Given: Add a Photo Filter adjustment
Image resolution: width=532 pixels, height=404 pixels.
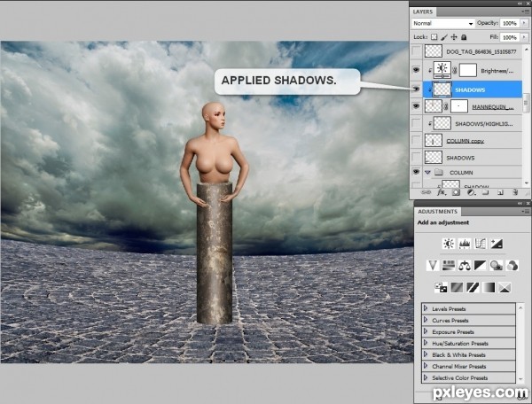Looking at the screenshot, I should [x=496, y=265].
